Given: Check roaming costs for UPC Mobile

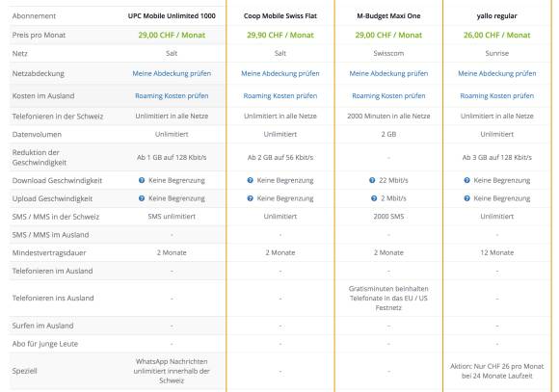Looking at the screenshot, I should (x=172, y=96).
